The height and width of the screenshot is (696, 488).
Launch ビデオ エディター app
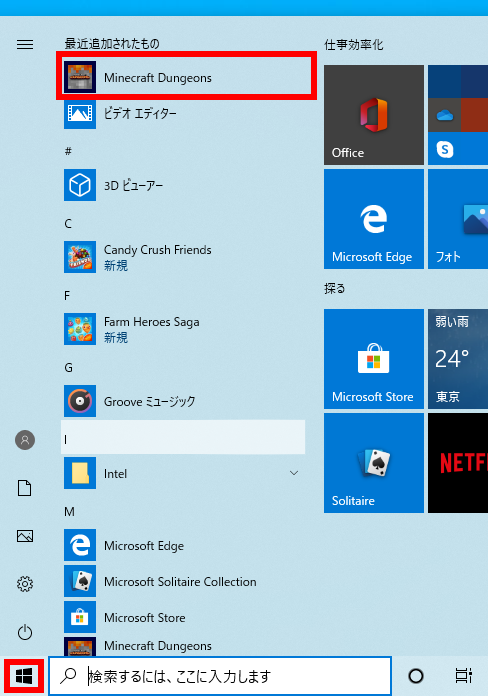click(x=183, y=113)
